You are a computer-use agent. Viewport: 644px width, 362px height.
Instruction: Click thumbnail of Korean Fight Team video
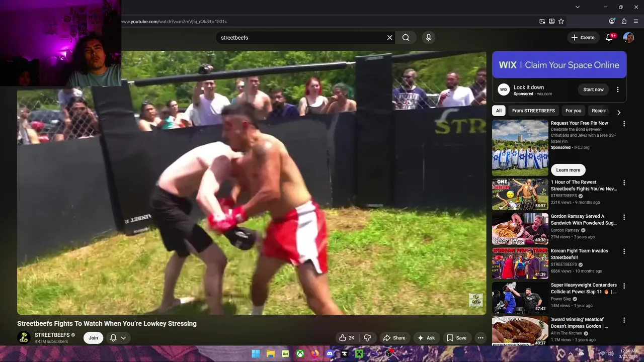point(520,263)
